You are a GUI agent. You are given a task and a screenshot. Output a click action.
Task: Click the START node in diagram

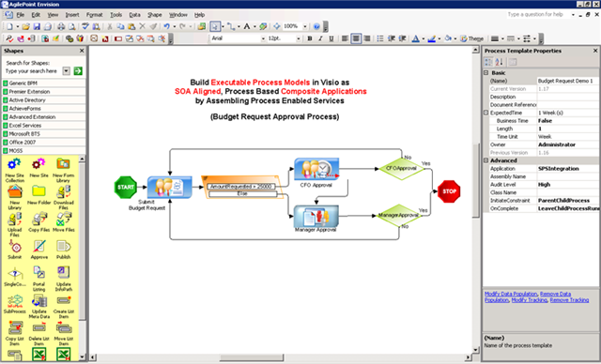[126, 188]
